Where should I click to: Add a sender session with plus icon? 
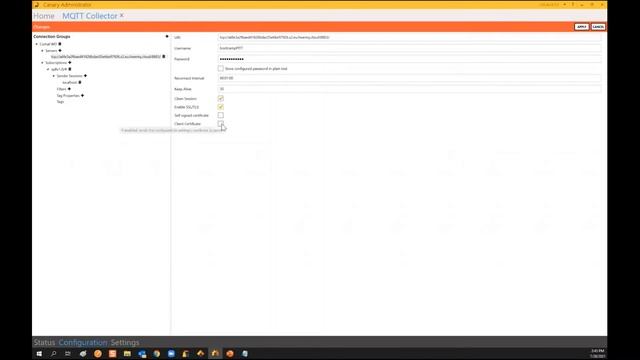point(85,76)
